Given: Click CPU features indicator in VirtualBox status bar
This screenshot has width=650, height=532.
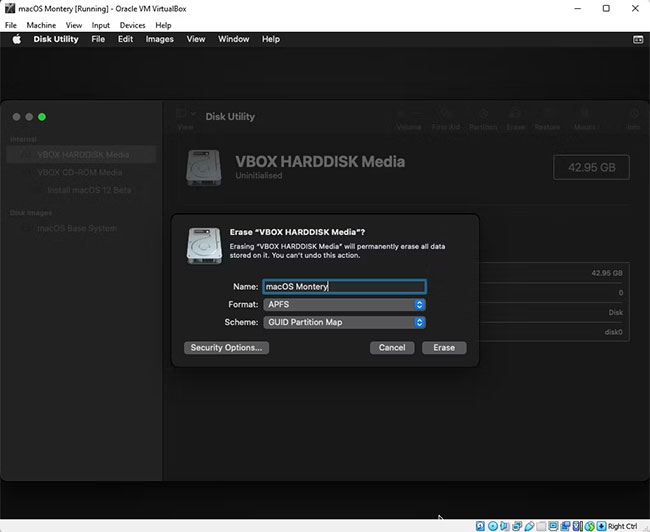Looking at the screenshot, I should 577,526.
